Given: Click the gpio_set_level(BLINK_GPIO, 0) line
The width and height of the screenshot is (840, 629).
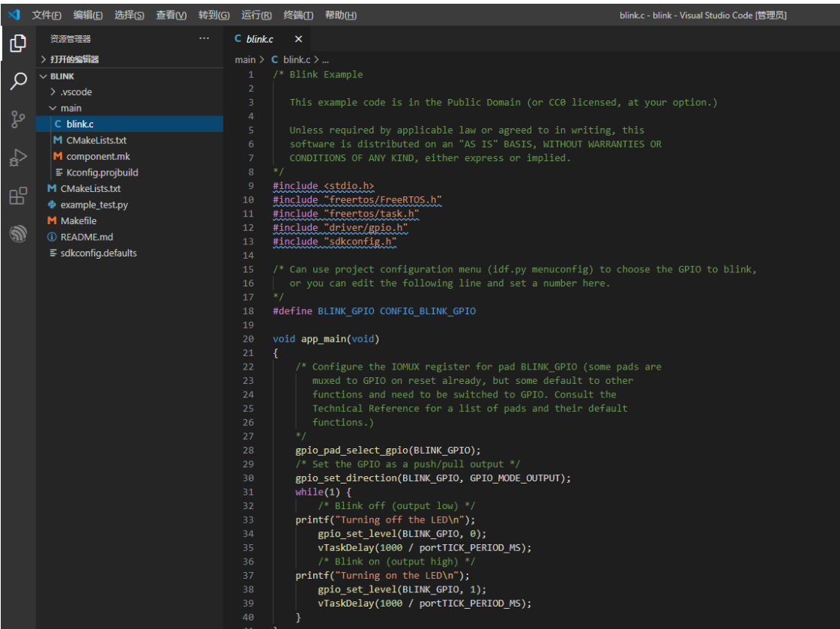Looking at the screenshot, I should 402,534.
